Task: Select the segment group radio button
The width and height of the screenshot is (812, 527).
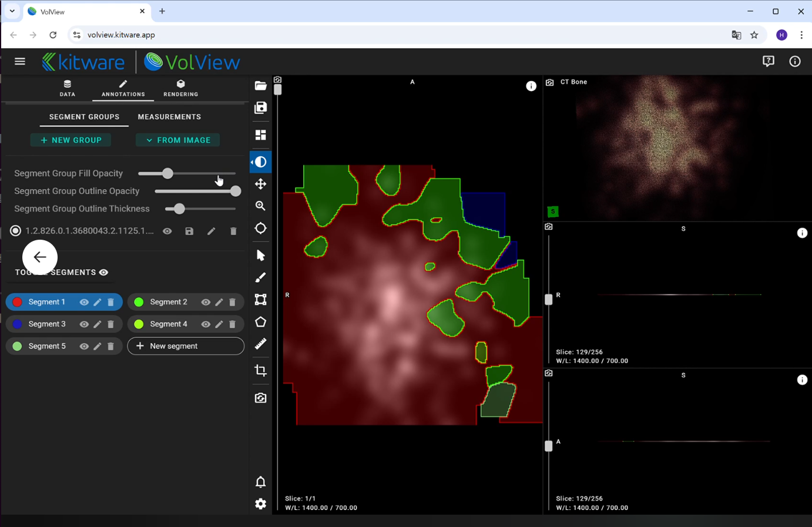Action: [16, 231]
